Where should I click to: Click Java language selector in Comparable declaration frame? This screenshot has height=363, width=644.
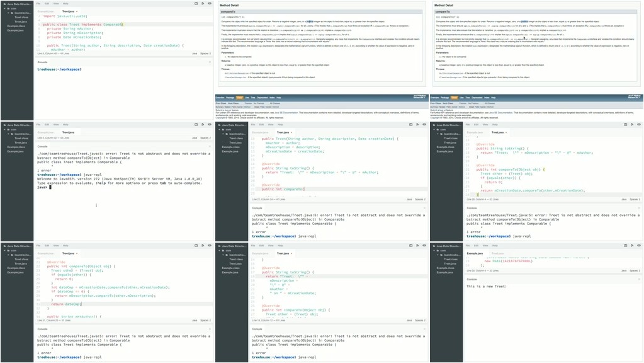point(195,54)
